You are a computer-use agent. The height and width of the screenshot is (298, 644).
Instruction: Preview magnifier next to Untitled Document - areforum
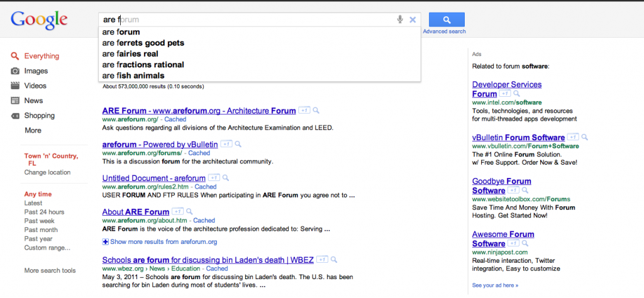(225, 178)
